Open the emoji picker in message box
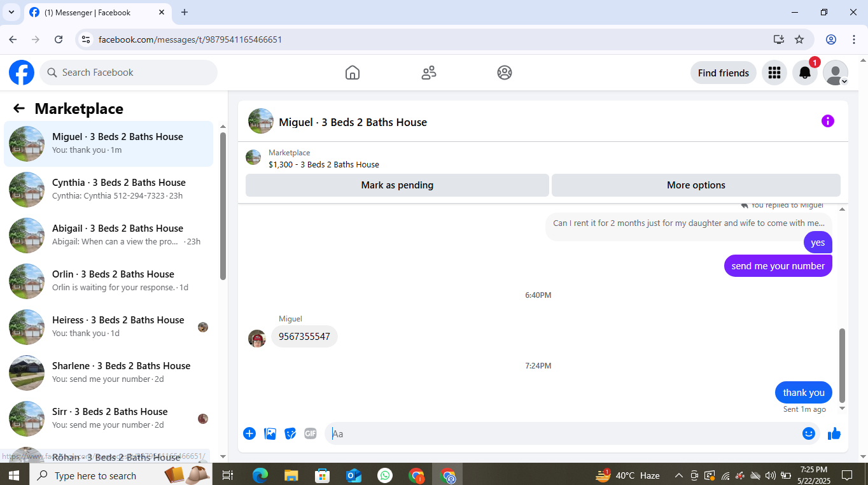 [809, 433]
